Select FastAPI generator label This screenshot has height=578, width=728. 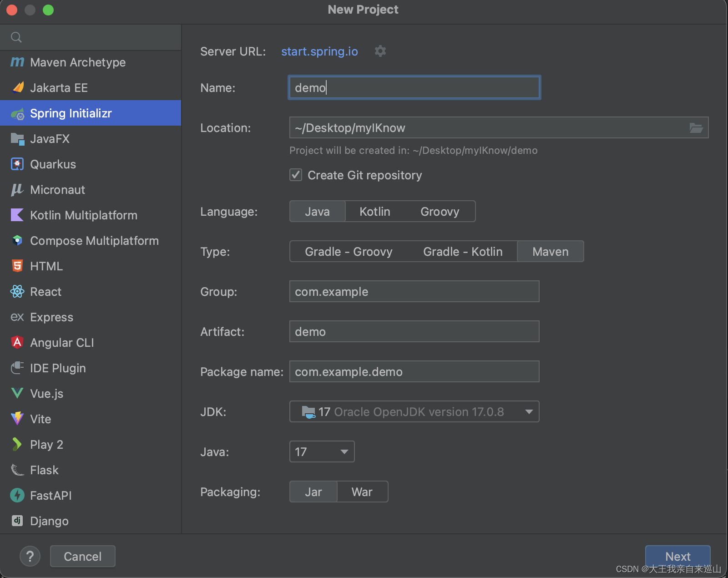51,496
